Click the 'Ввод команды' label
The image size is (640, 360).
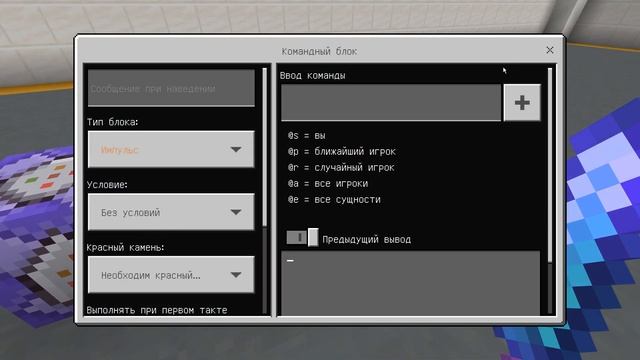tap(312, 76)
